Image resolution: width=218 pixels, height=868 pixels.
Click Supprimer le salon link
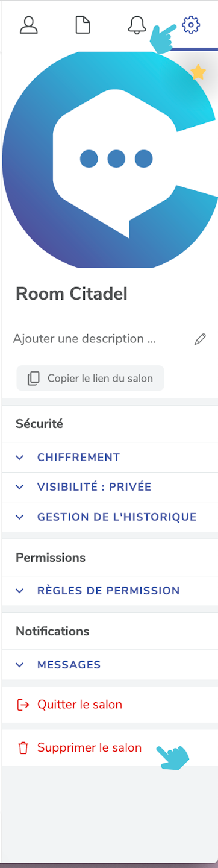point(89,748)
